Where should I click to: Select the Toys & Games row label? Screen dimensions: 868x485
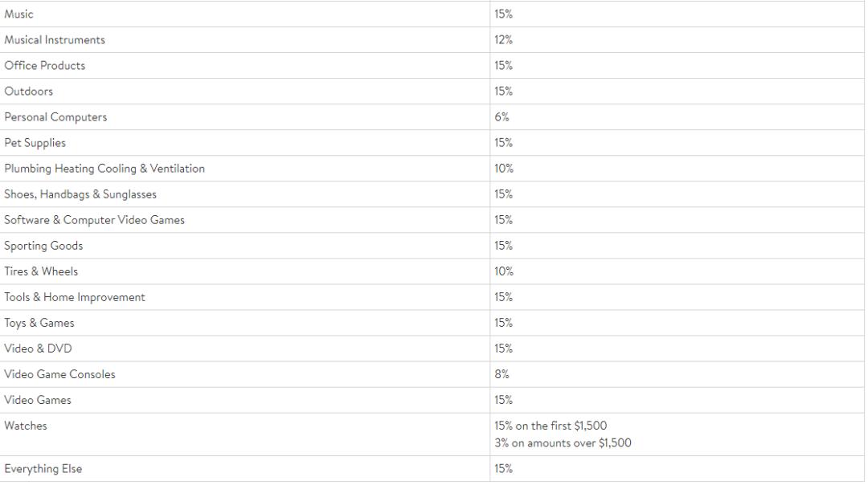coord(39,323)
